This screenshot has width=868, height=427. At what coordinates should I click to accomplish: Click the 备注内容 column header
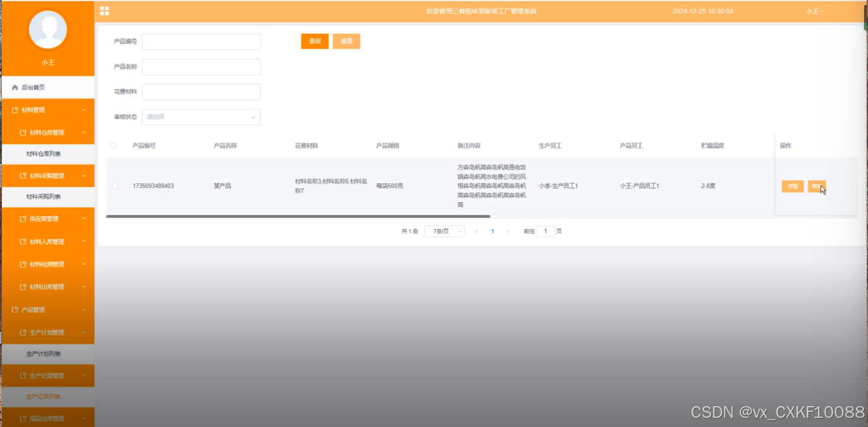[469, 146]
